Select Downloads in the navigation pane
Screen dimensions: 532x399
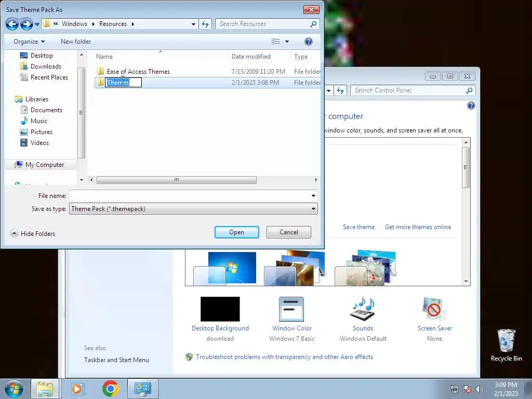point(41,66)
